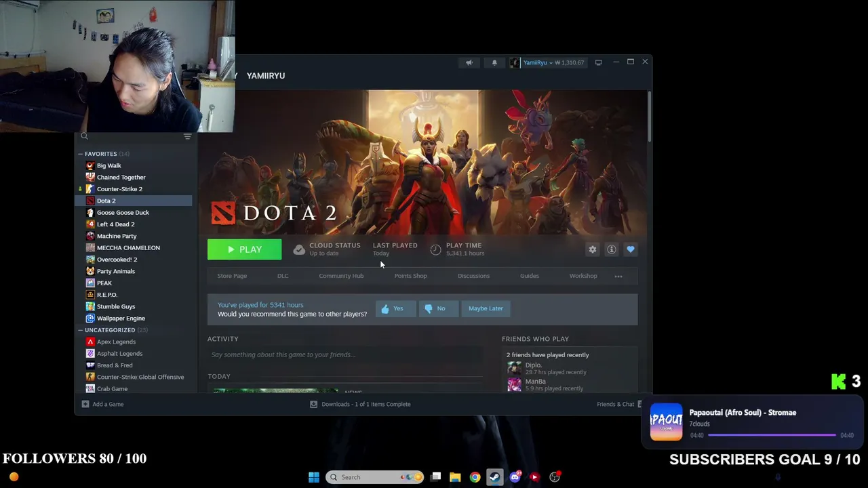Open YamiiRyu account dropdown menu
The height and width of the screenshot is (488, 868).
(547, 62)
